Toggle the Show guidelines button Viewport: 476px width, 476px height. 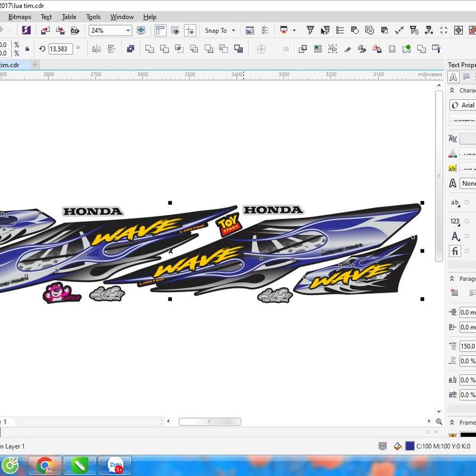pos(190,30)
